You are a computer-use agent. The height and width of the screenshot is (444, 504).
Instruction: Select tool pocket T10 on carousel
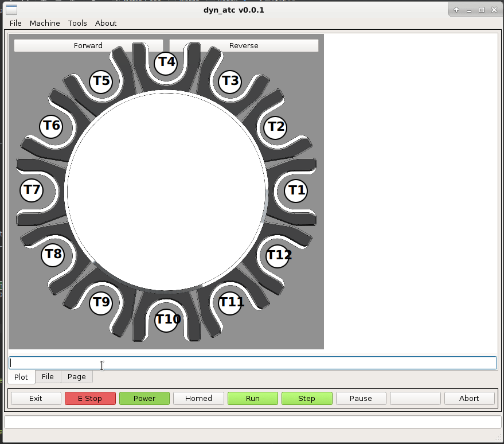click(166, 320)
